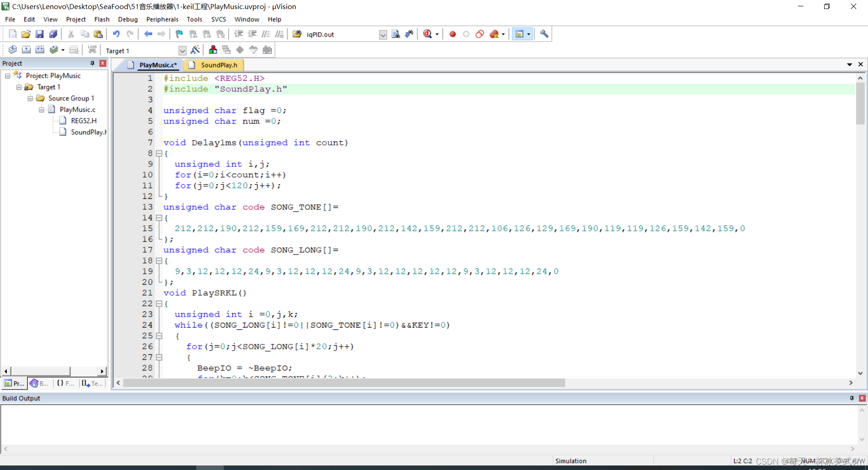Screen dimensions: 868x470
Task: Click the Project panel horizontal scrollbar thumb
Action: point(41,371)
